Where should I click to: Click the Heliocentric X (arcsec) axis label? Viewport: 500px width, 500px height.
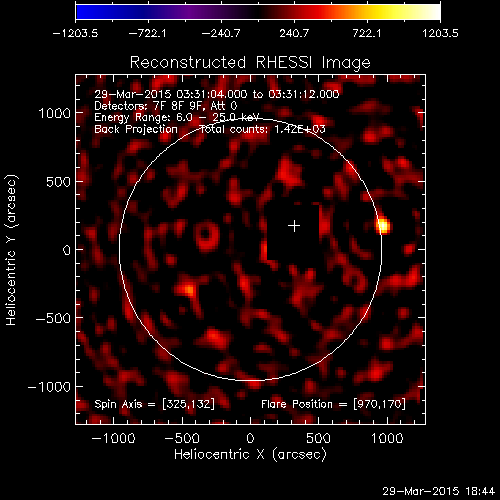[250, 454]
